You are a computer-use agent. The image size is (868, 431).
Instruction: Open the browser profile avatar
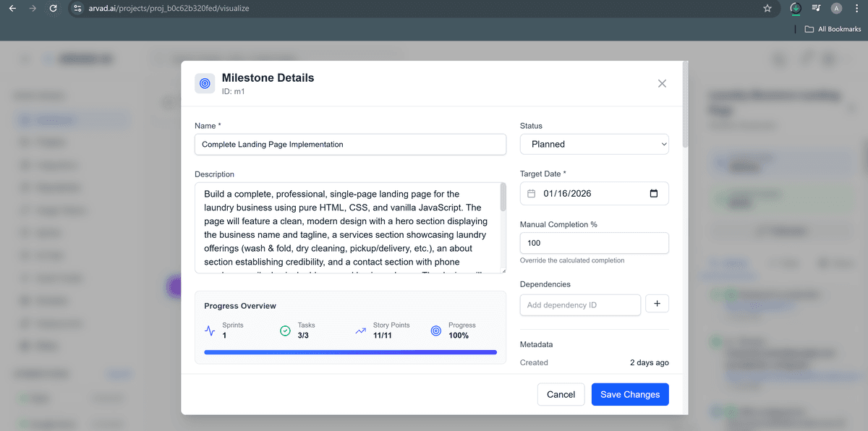tap(836, 8)
